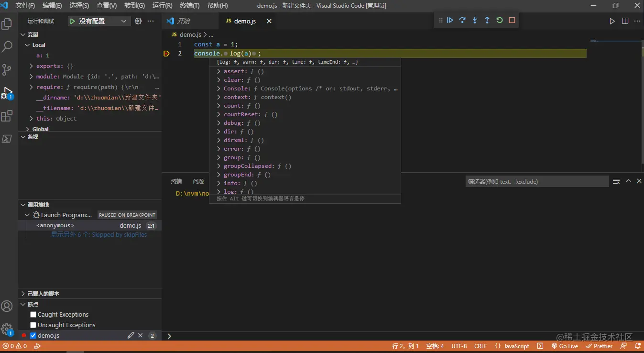Expand the module variable node
This screenshot has width=644, height=353.
[x=32, y=77]
